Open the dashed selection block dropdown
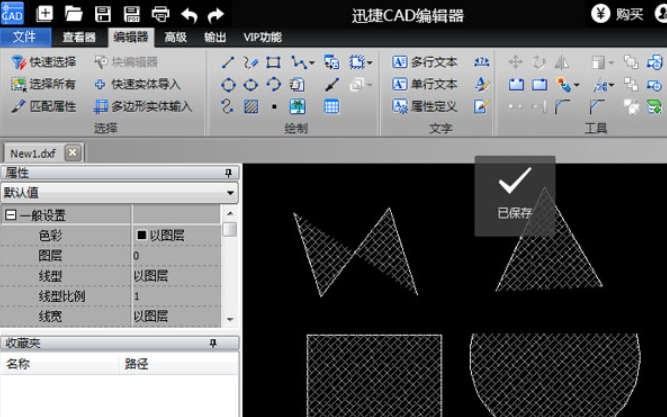The width and height of the screenshot is (667, 417). (x=370, y=63)
